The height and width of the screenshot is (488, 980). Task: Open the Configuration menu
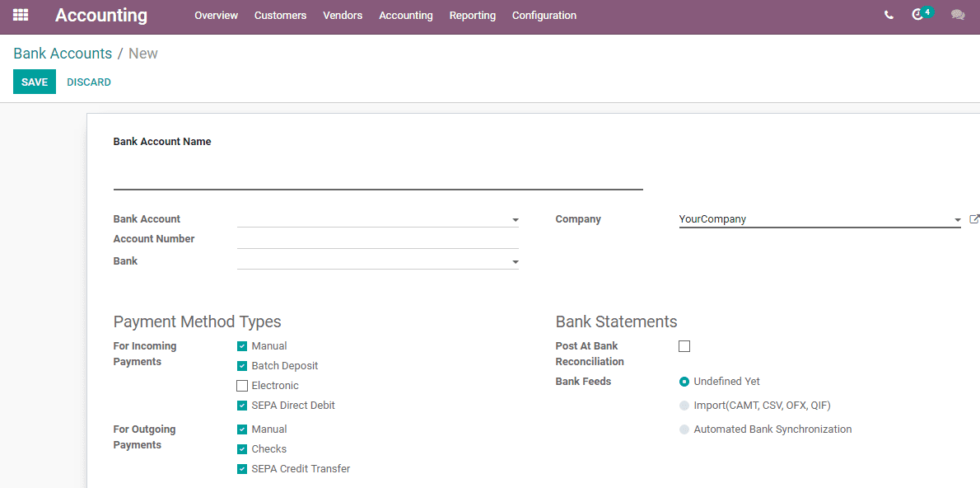click(x=544, y=15)
